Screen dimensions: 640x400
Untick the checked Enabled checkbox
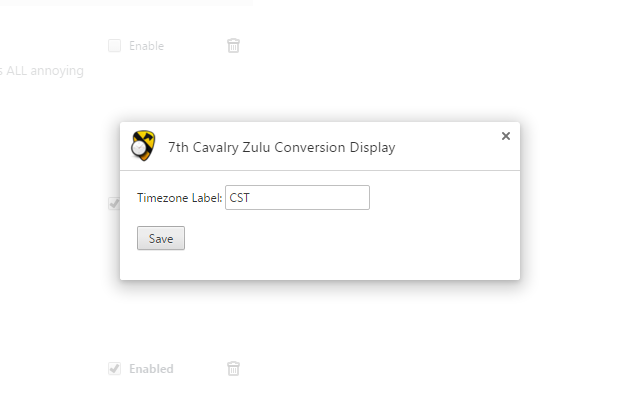pyautogui.click(x=114, y=368)
